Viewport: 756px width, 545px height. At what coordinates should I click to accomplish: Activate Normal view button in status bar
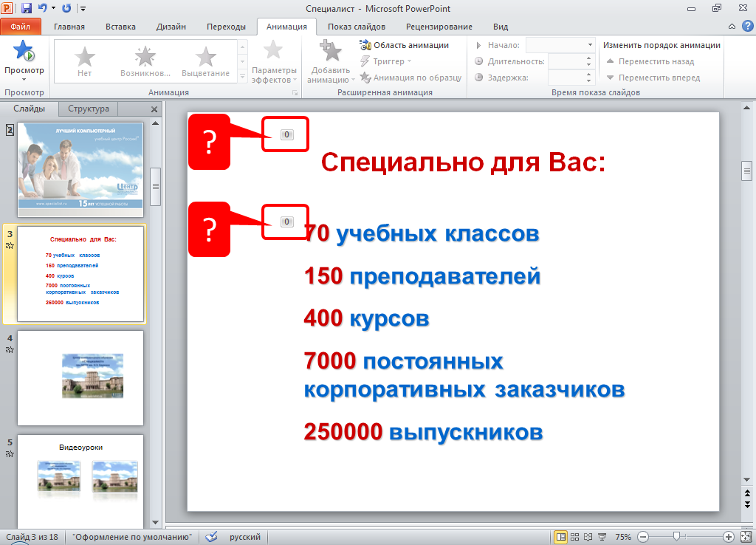pyautogui.click(x=561, y=537)
